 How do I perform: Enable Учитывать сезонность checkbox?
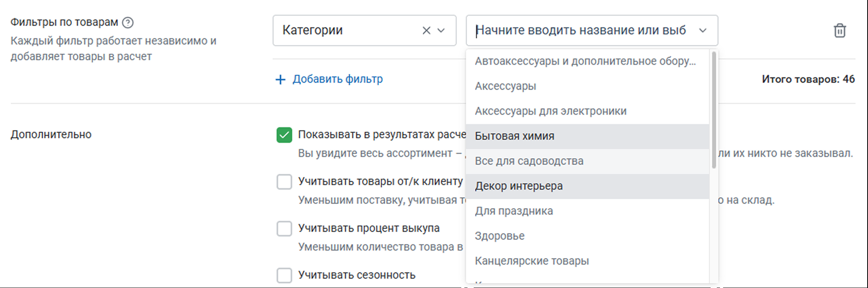[x=284, y=276]
